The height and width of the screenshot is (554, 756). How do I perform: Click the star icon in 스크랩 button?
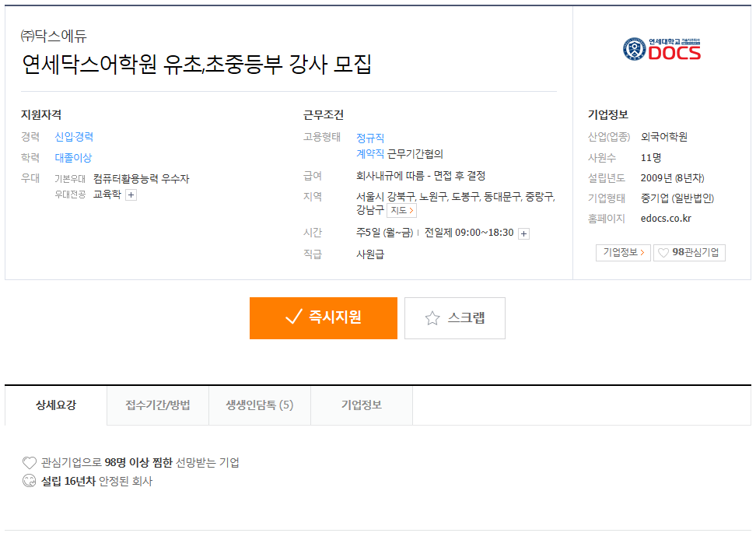432,318
